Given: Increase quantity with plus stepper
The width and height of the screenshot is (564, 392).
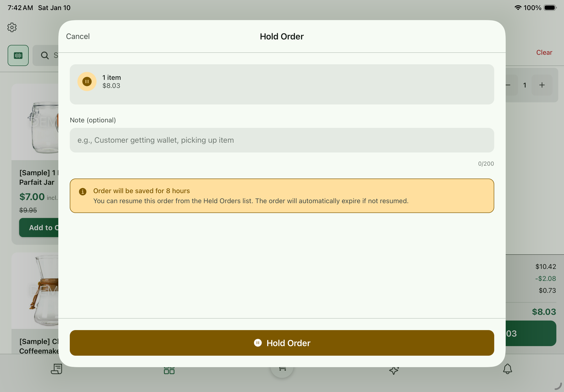Looking at the screenshot, I should point(542,85).
